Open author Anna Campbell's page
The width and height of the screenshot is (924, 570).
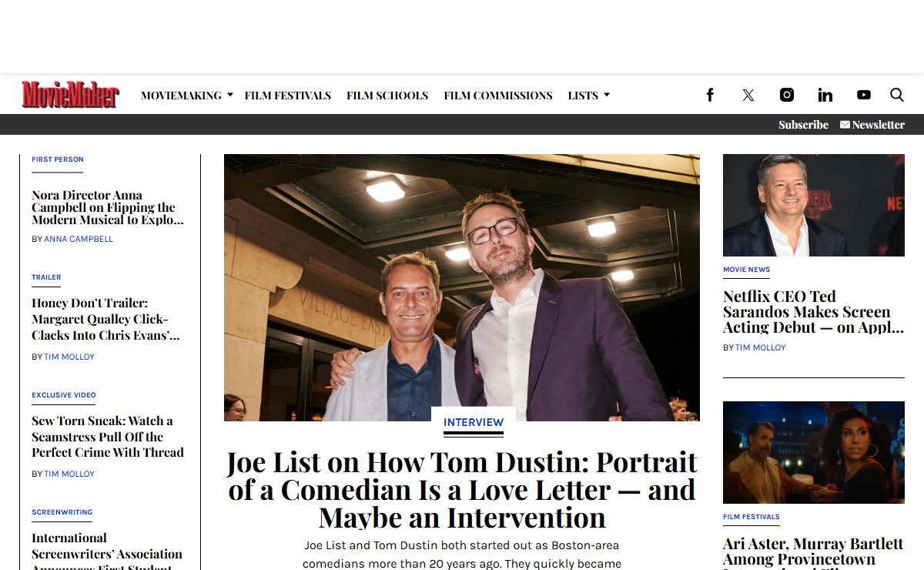[79, 239]
